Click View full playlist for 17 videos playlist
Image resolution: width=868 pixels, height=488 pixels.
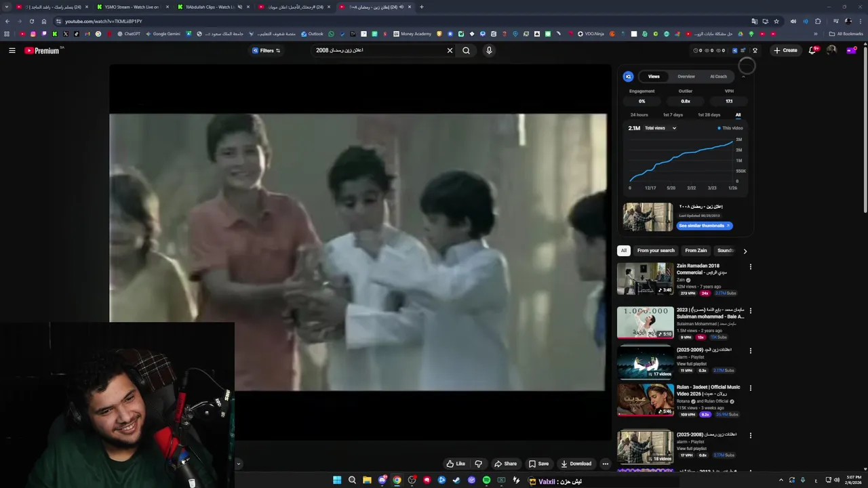(691, 364)
